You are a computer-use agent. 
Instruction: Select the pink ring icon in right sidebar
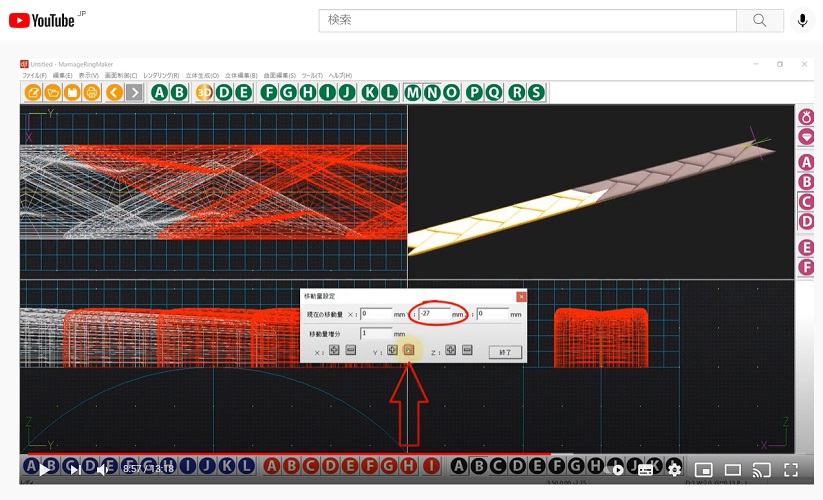pyautogui.click(x=806, y=118)
